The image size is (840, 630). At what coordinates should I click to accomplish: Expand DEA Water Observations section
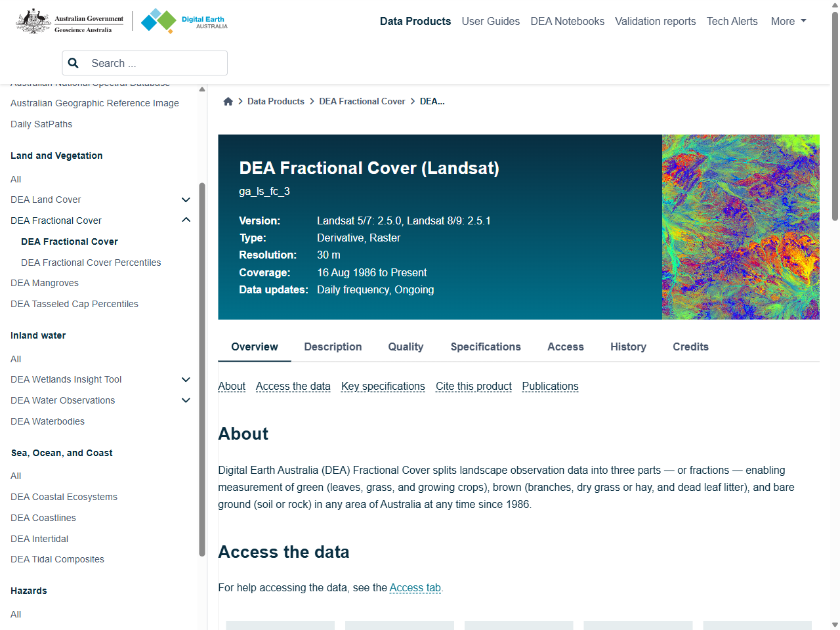pos(186,400)
